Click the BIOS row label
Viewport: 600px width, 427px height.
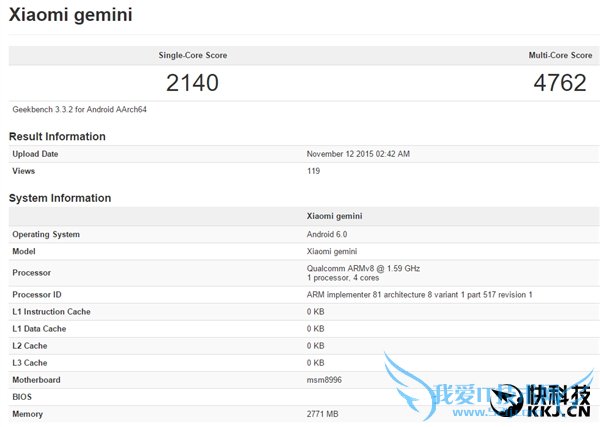point(22,397)
